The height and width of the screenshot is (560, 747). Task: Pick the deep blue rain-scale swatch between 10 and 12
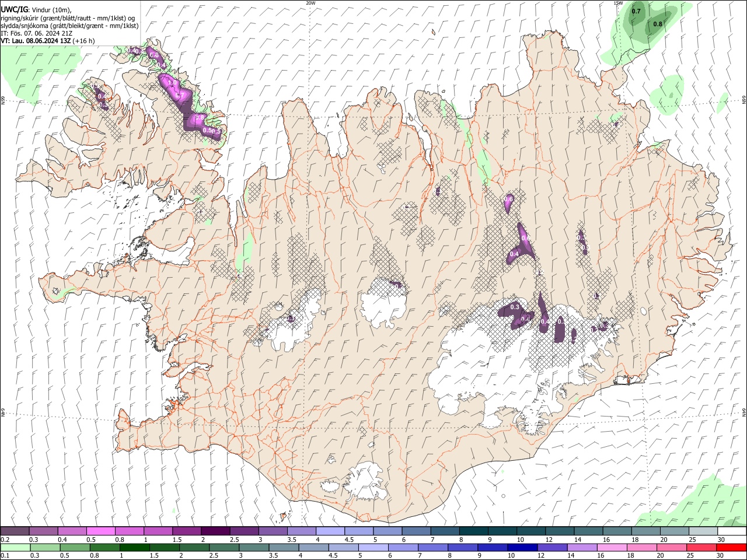(522, 547)
